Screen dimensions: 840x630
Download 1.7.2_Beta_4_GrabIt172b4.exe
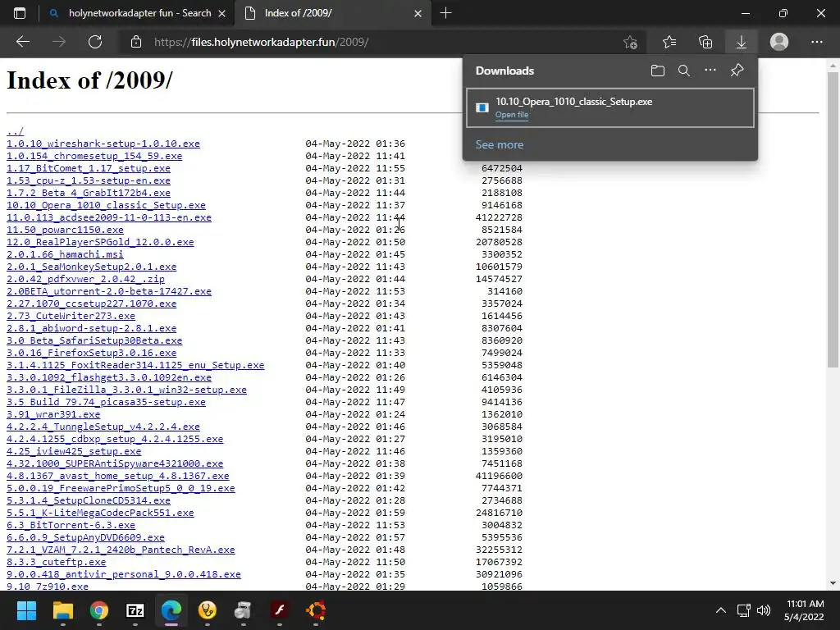click(89, 193)
